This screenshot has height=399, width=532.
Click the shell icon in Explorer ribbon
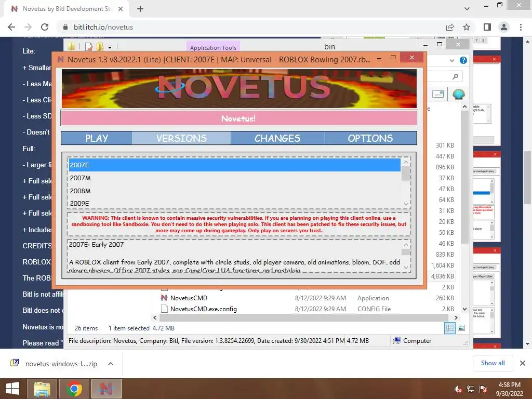[x=458, y=94]
